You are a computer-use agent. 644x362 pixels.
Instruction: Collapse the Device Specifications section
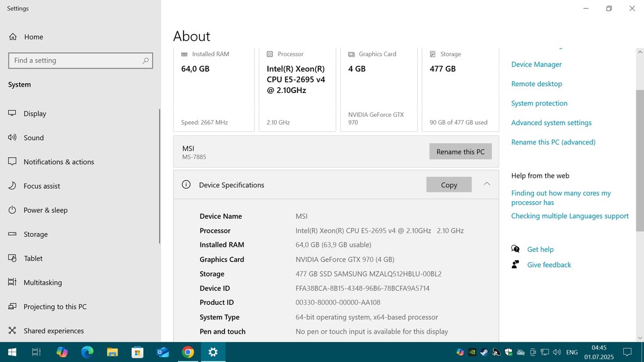487,184
